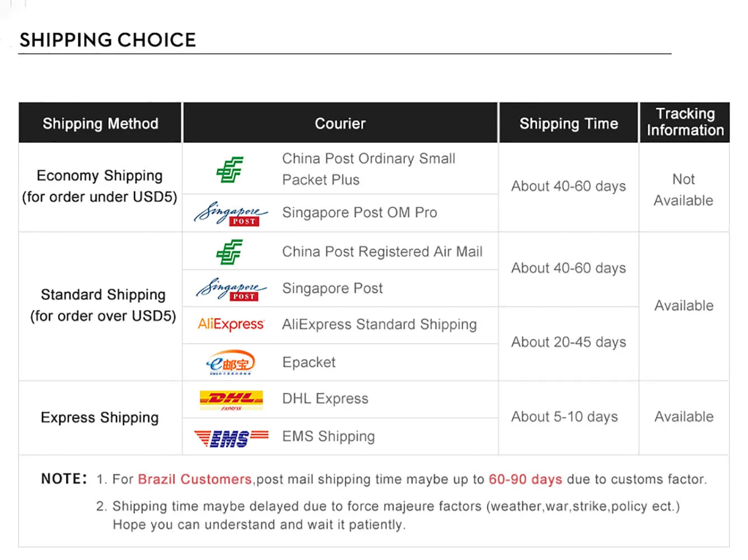Screen dimensions: 748x560
Task: Click the China Post logo beside Ordinary Small Packet Plus
Action: pos(230,170)
